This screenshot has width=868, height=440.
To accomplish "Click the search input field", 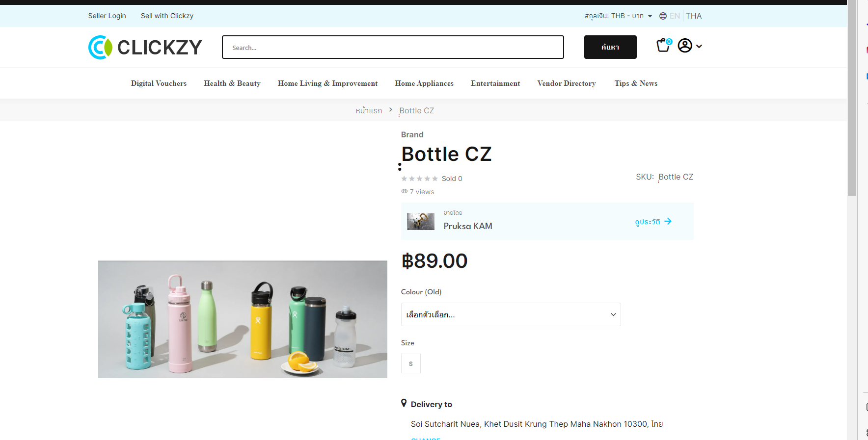I will tap(393, 47).
